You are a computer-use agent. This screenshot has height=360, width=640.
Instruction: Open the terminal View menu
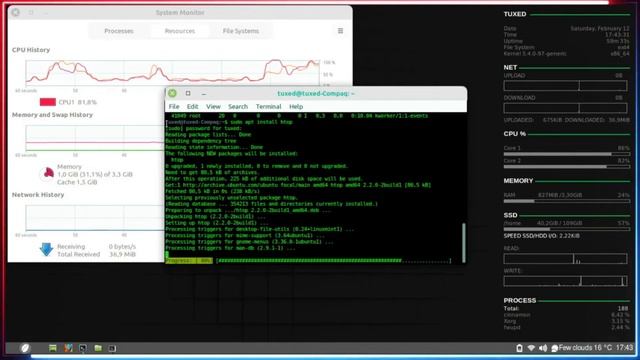tap(213, 107)
